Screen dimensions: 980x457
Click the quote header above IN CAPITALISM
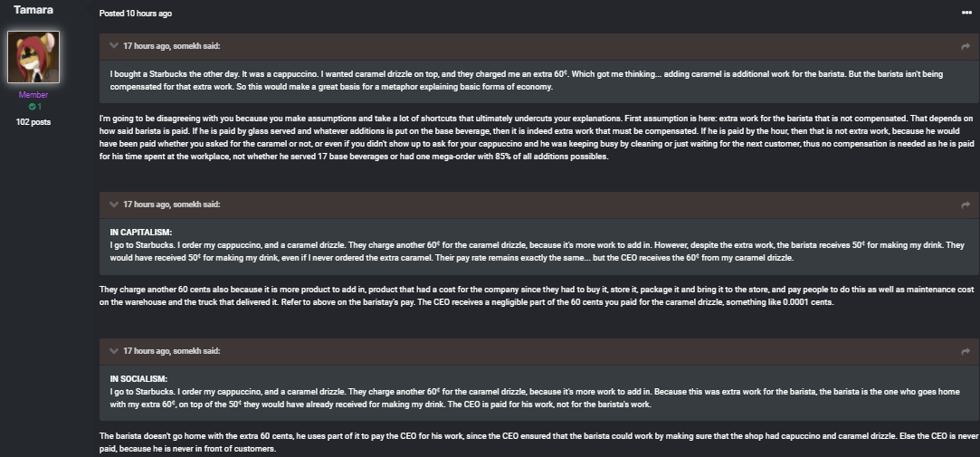point(171,205)
